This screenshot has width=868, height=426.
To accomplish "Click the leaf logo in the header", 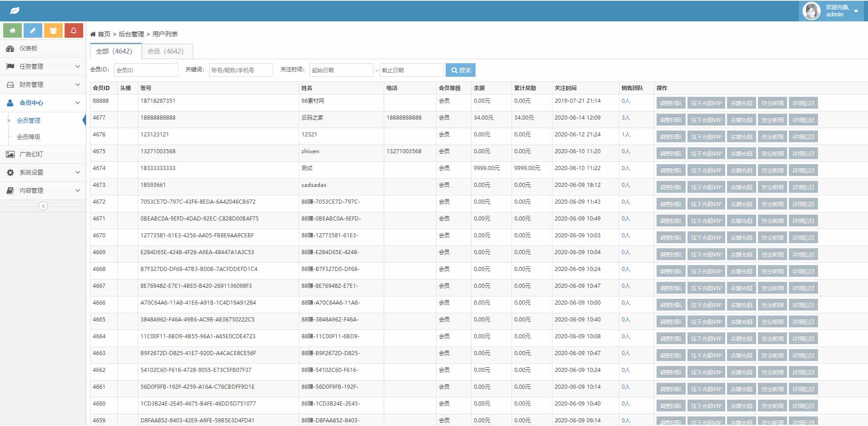I will pyautogui.click(x=15, y=10).
